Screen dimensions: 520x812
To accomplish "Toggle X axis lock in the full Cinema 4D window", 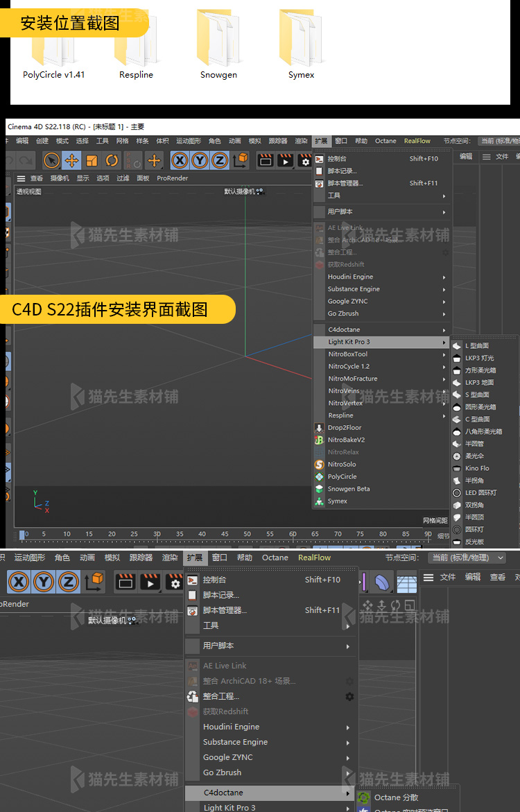I will (180, 161).
